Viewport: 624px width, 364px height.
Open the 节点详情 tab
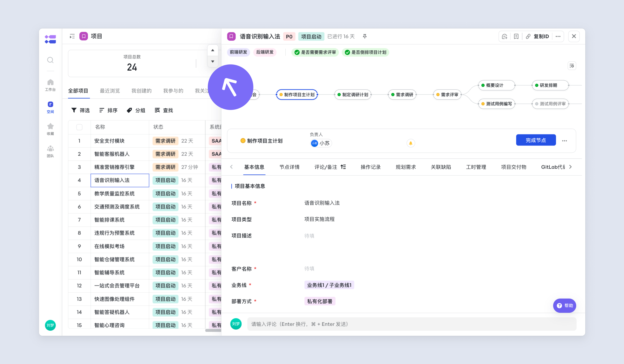point(290,167)
